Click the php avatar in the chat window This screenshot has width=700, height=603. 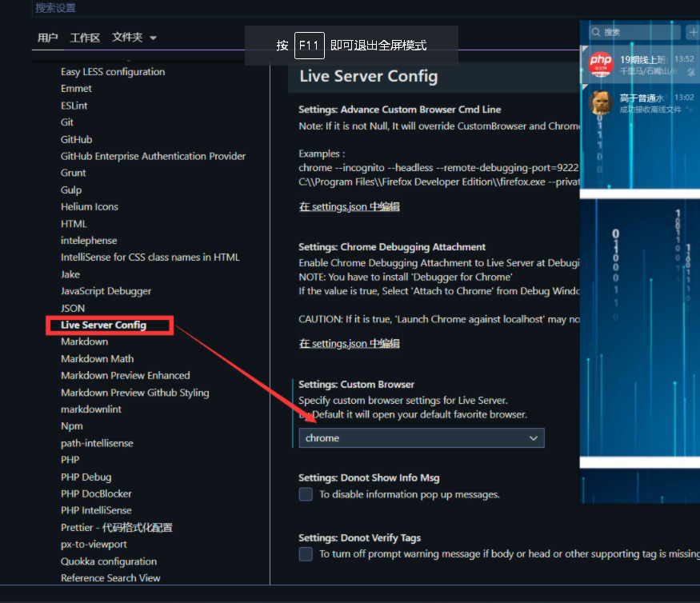tap(600, 64)
